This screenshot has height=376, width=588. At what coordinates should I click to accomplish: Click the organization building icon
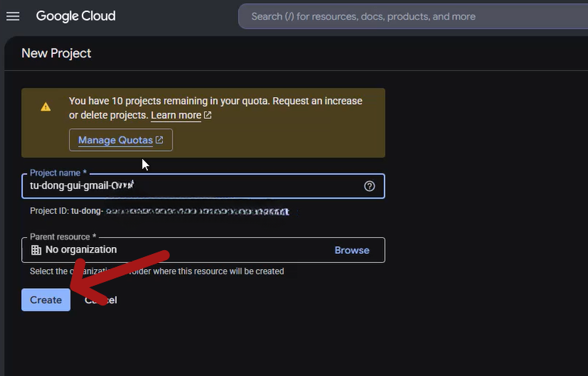tap(36, 250)
